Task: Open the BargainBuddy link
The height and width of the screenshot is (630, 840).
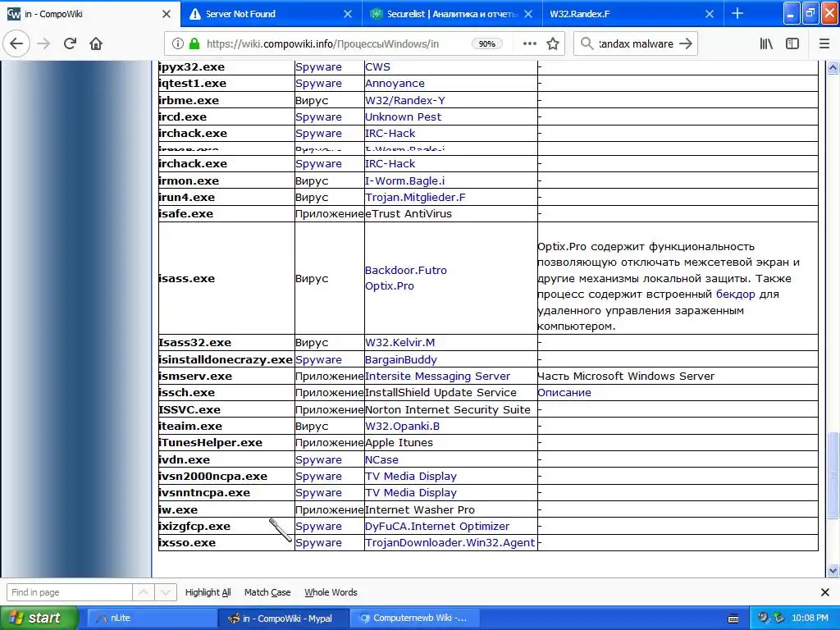Action: coord(400,359)
